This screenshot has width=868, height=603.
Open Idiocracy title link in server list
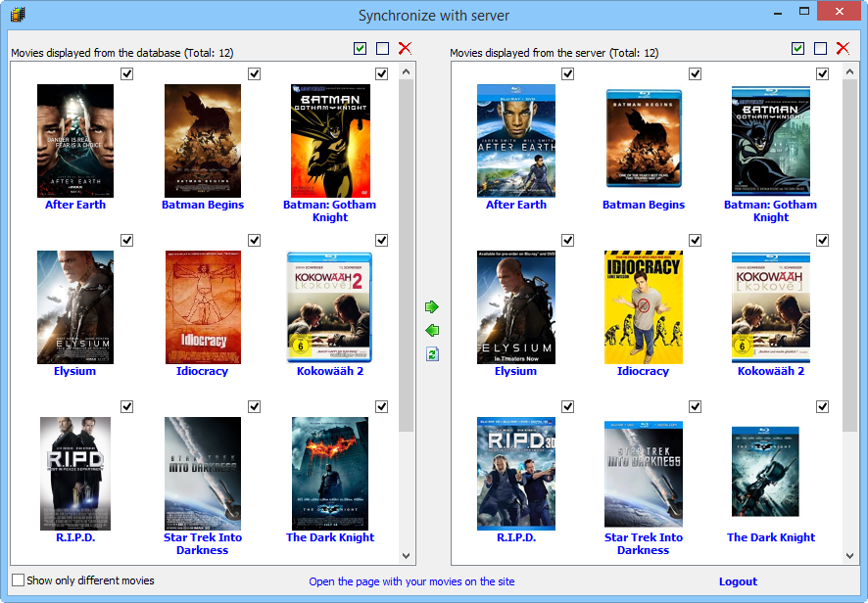(643, 371)
